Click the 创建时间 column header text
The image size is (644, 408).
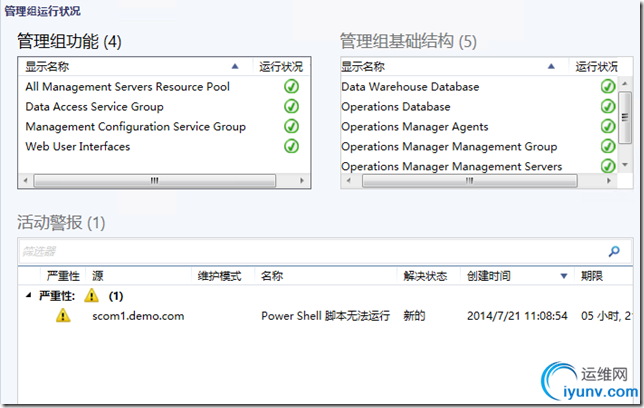489,276
